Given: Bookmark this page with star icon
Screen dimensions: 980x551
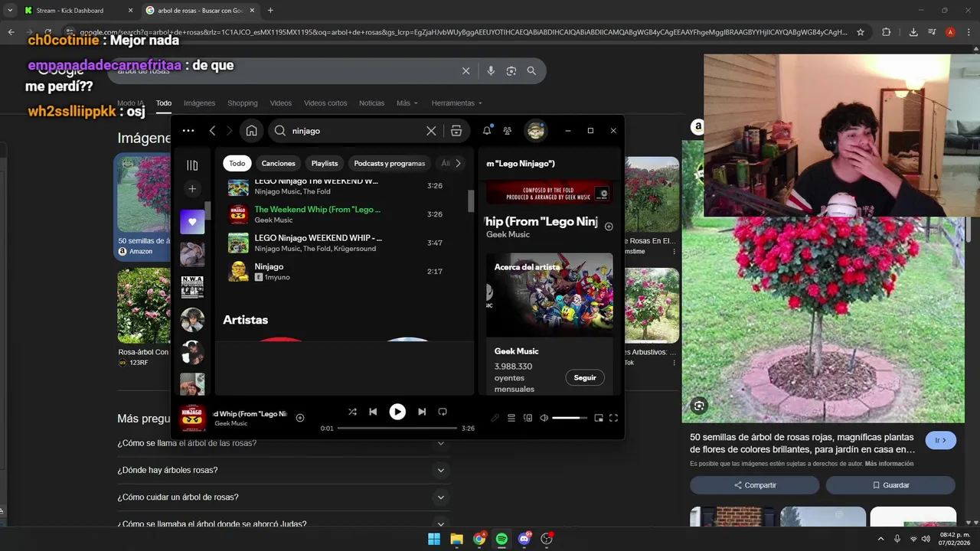Looking at the screenshot, I should pos(861,32).
